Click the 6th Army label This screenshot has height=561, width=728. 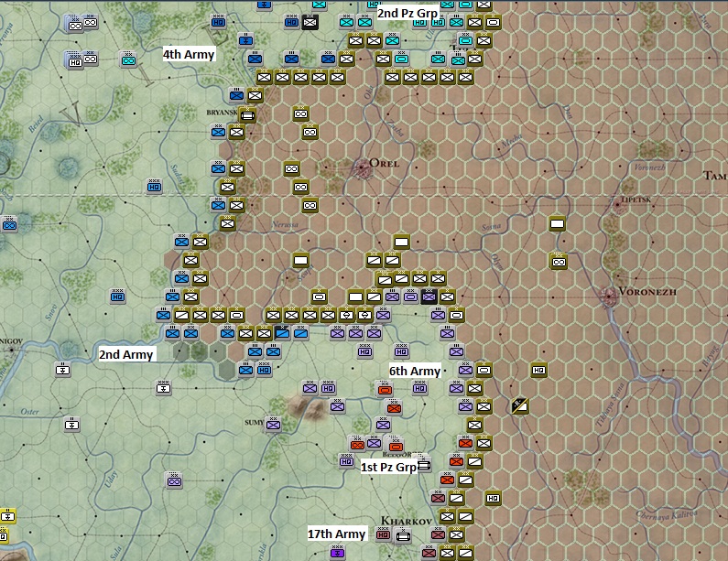[415, 371]
